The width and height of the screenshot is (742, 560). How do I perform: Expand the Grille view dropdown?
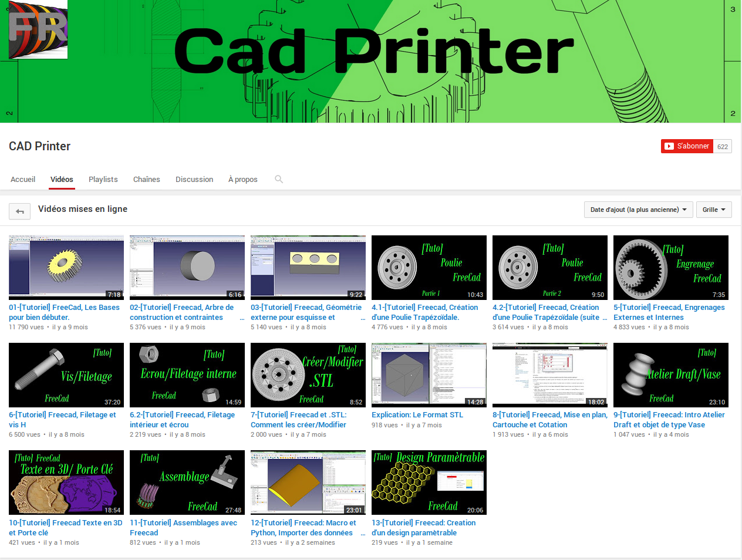713,210
